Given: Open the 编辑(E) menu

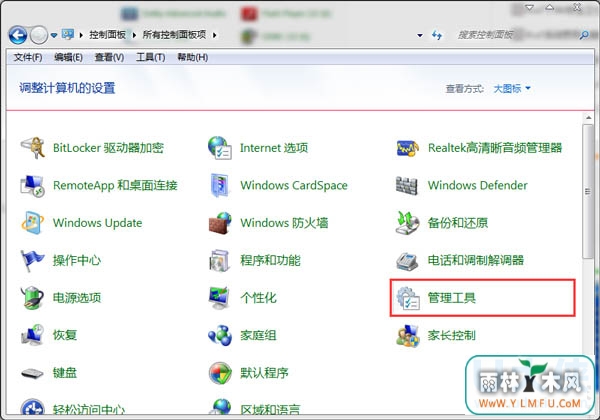Looking at the screenshot, I should [68, 57].
